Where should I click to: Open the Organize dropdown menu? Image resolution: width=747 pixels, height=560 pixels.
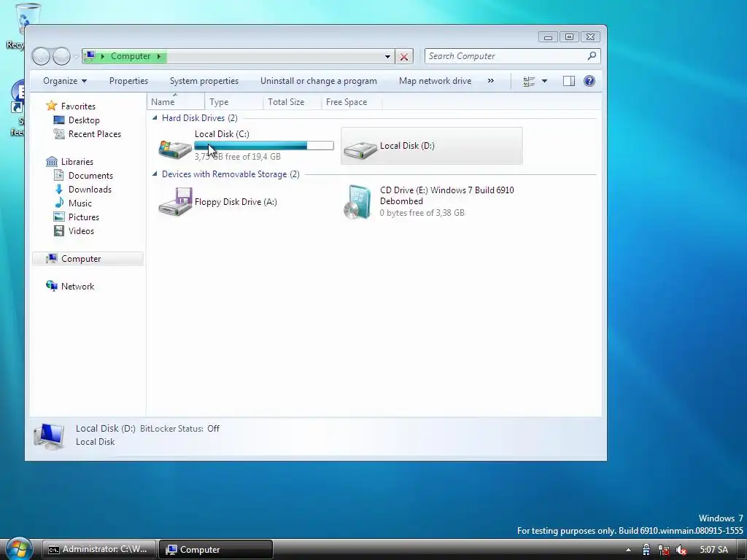click(65, 81)
